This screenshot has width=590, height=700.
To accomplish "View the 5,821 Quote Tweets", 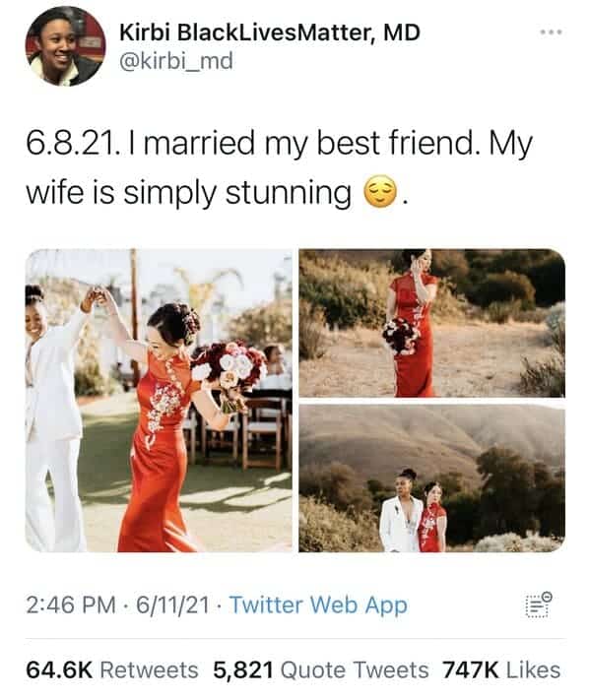I will (321, 669).
